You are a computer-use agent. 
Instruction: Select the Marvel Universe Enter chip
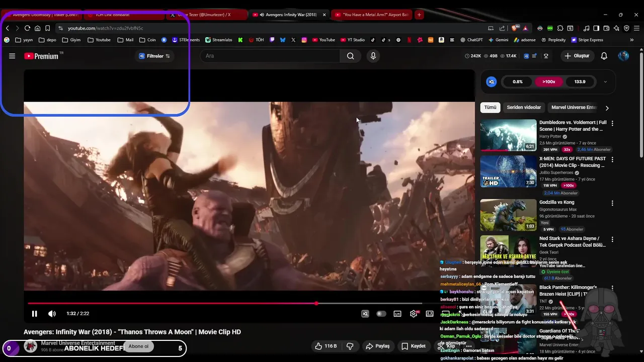[x=574, y=107]
